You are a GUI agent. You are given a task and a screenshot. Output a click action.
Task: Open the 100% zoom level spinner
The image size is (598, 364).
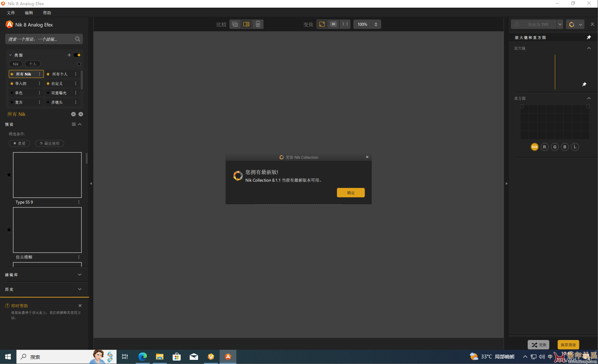[x=376, y=24]
